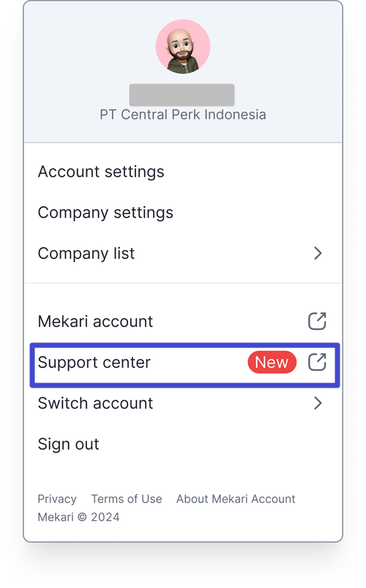Click the Mekari 2024 copyright text

pos(78,517)
